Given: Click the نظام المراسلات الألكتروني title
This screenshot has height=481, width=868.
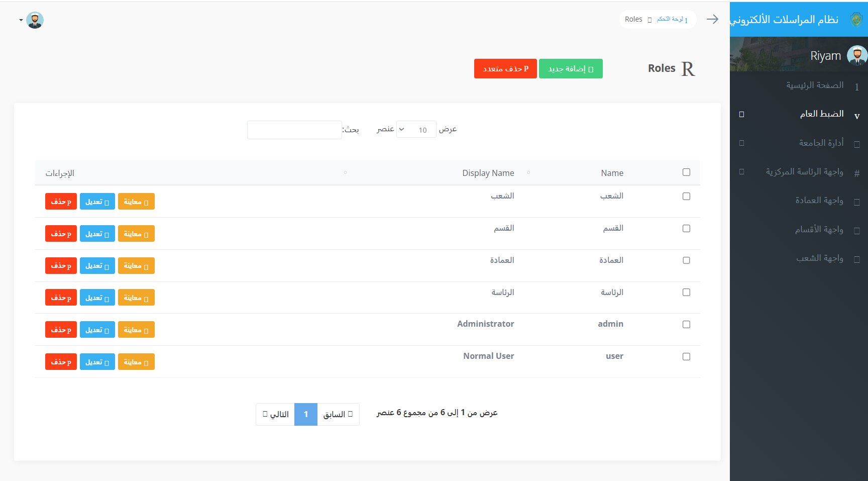Looking at the screenshot, I should 784,20.
